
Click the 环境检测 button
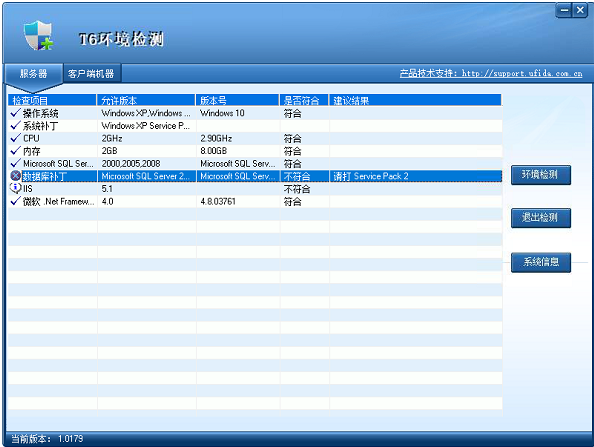coord(541,175)
